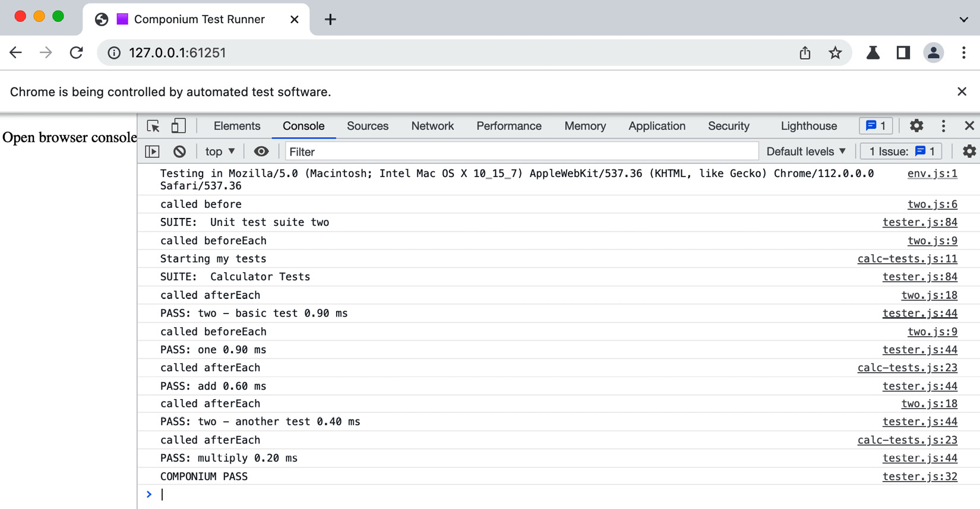Click the browser forward arrow
980x509 pixels.
[46, 53]
